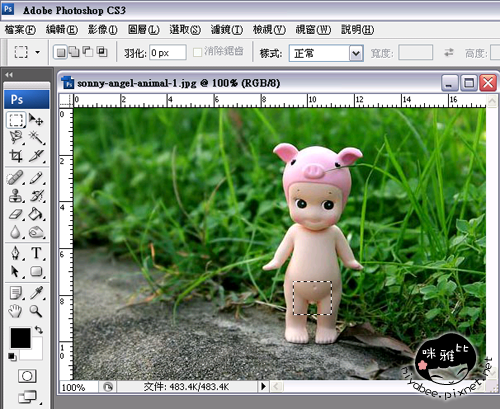Swap foreground and background colors
This screenshot has height=409, width=500.
39,330
